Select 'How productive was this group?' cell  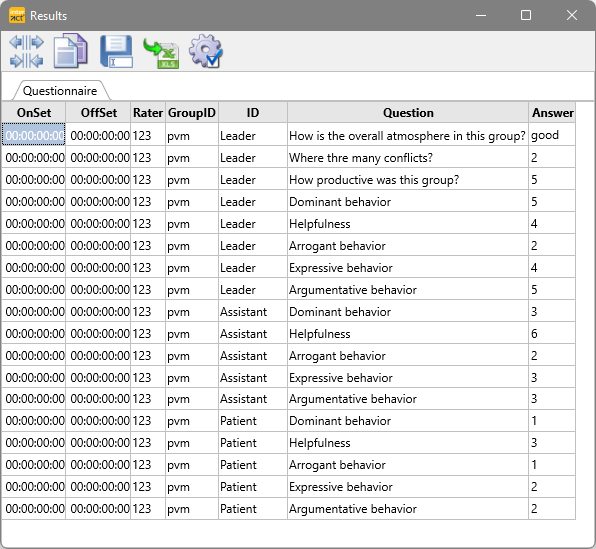tap(408, 179)
